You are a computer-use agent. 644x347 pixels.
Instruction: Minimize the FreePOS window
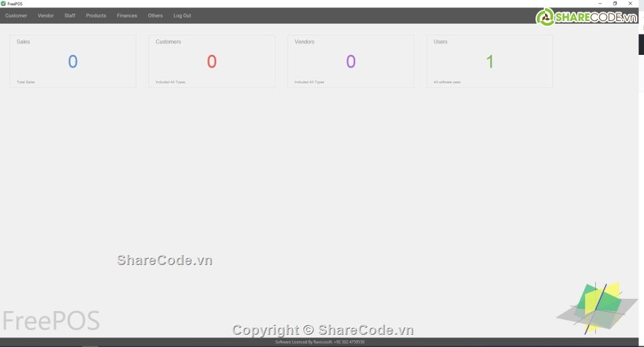coord(600,3)
